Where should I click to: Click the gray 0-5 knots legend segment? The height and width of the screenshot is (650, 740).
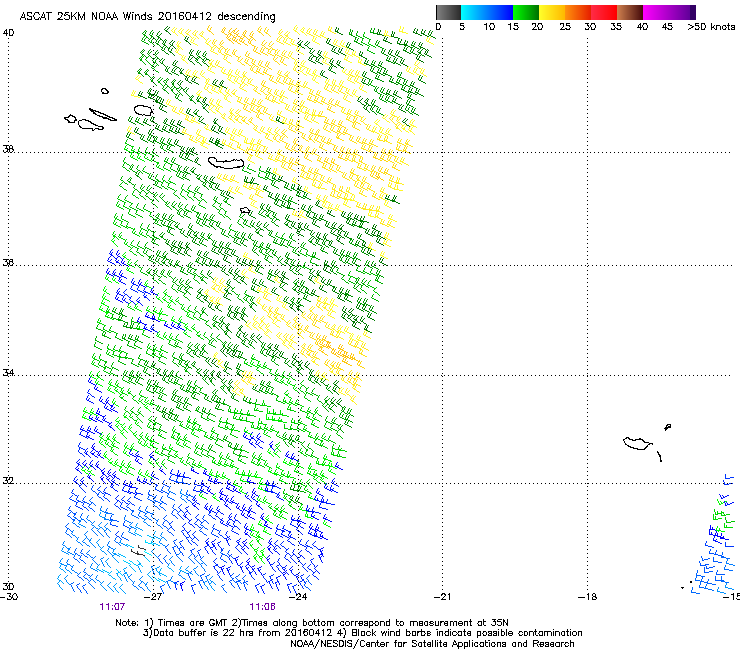click(448, 12)
